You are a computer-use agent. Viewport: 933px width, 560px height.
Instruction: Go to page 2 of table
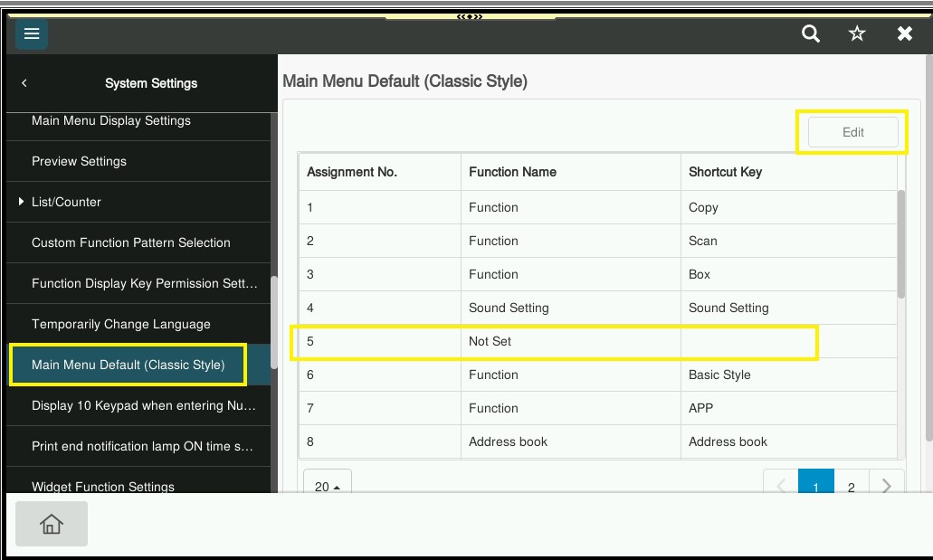coord(851,486)
